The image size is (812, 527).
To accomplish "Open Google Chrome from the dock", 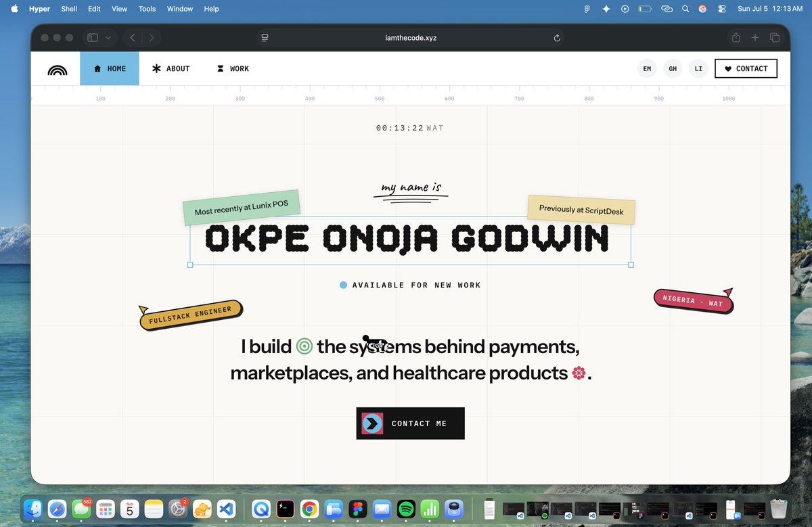I will (310, 509).
